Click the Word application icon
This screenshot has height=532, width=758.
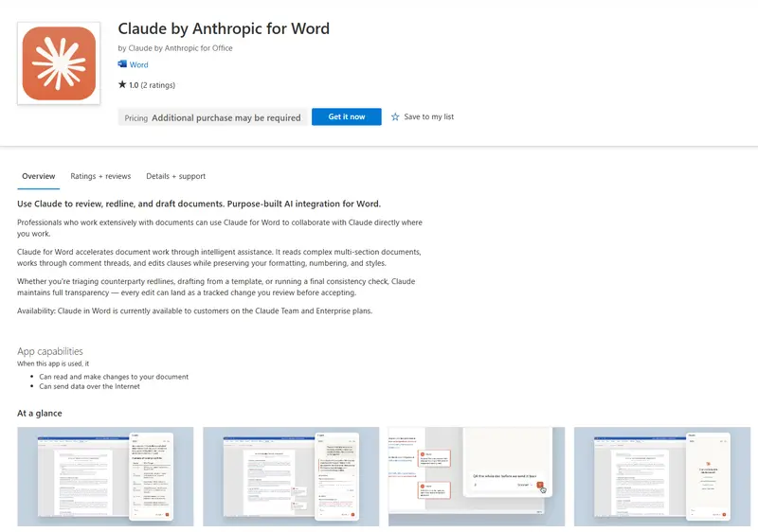click(x=122, y=64)
